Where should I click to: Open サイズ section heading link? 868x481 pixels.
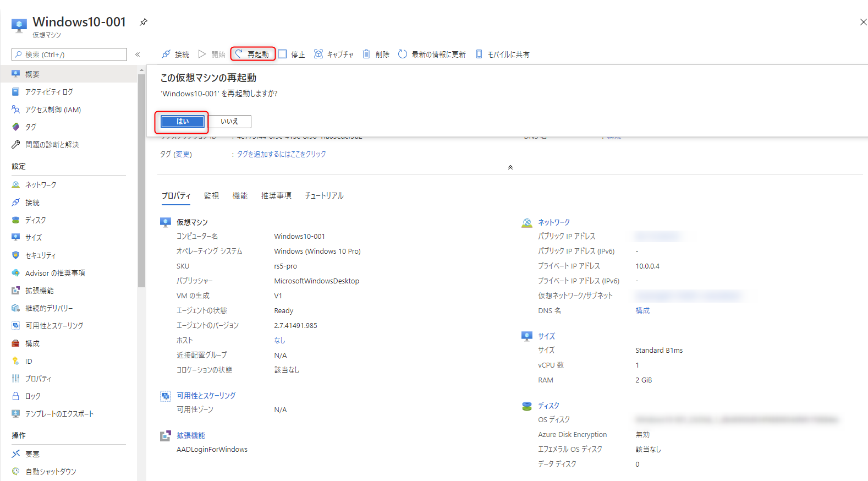pyautogui.click(x=546, y=336)
